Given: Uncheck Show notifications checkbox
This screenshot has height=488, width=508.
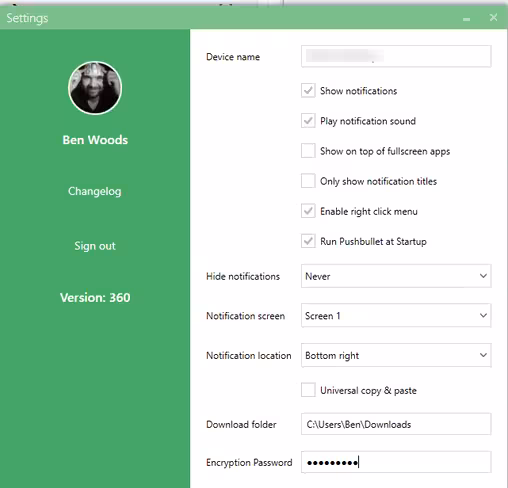Looking at the screenshot, I should (x=308, y=91).
